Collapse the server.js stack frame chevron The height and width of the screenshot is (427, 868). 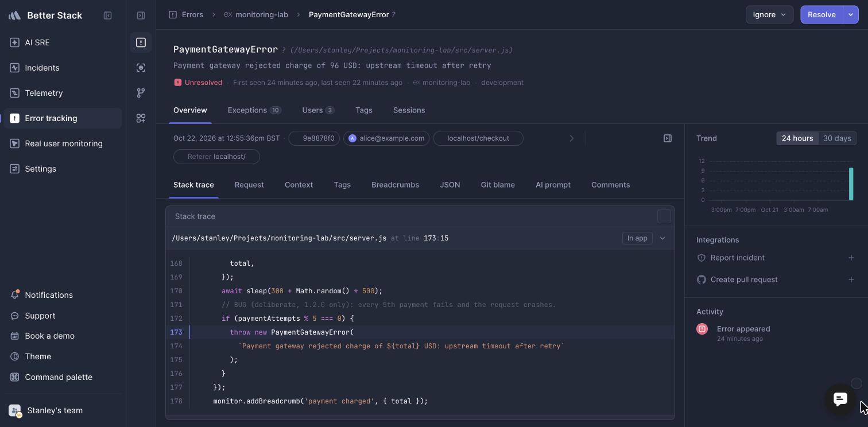tap(662, 238)
